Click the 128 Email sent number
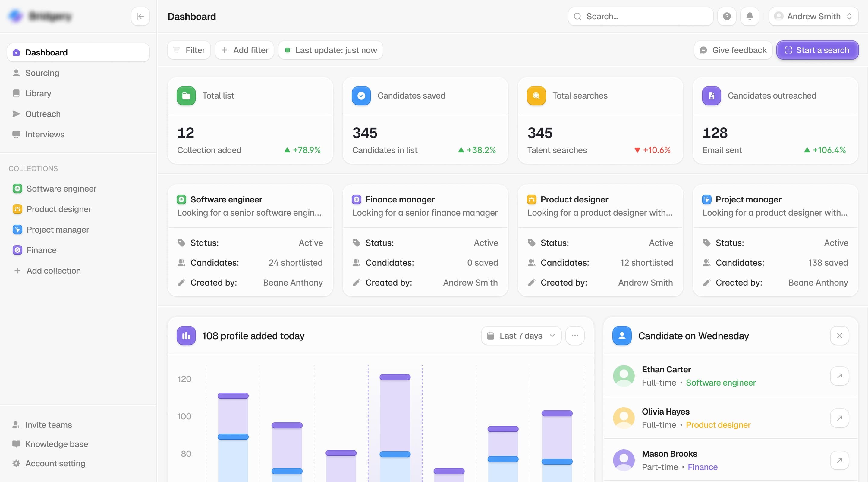This screenshot has height=482, width=868. pos(715,133)
